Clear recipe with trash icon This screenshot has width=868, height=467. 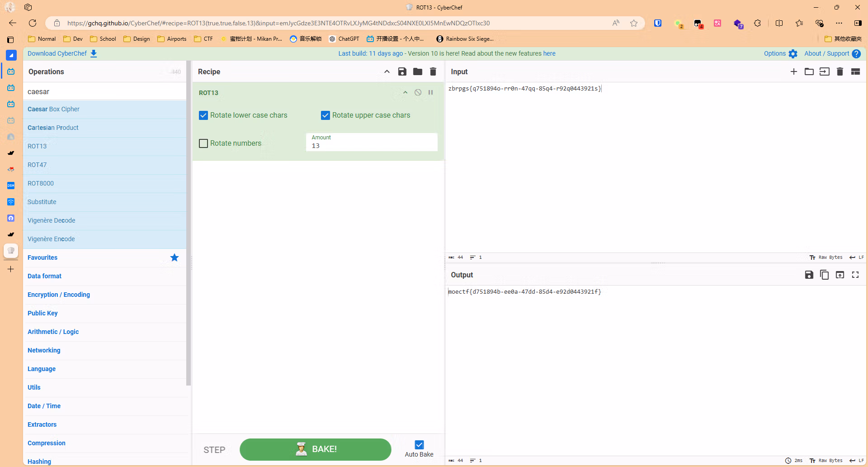pos(433,71)
